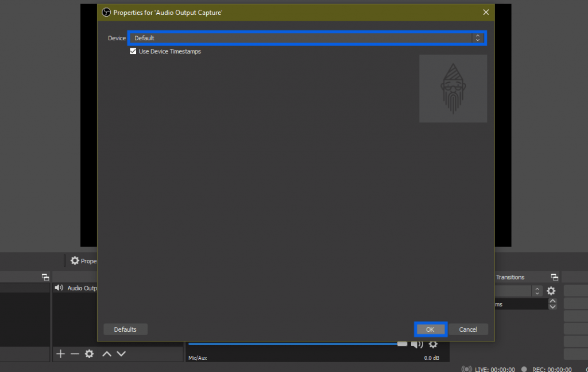Click the Transitions panel title
Image resolution: width=588 pixels, height=372 pixels.
[x=510, y=277]
